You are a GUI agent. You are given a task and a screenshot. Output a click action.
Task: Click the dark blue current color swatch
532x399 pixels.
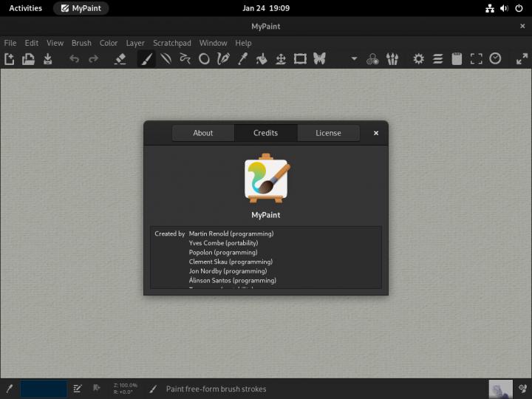(44, 389)
